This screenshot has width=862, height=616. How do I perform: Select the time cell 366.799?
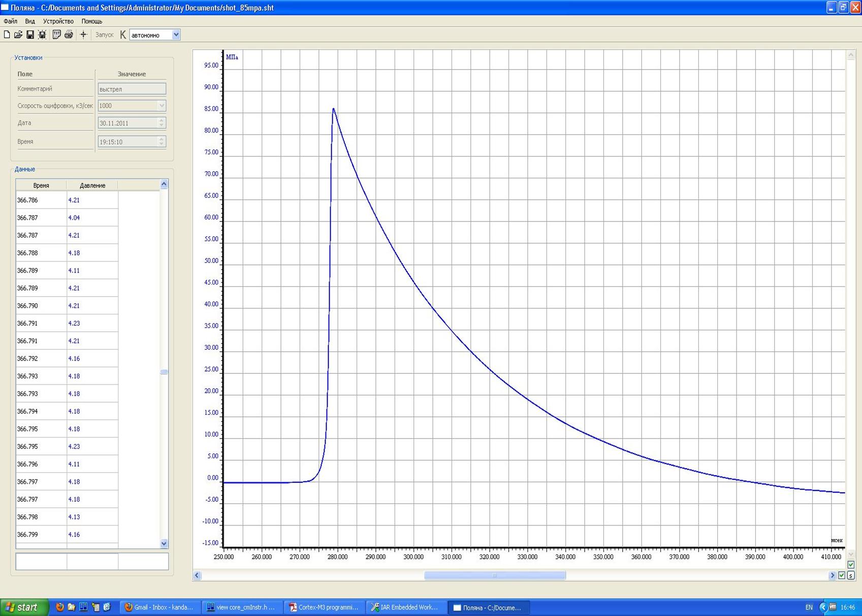(41, 534)
